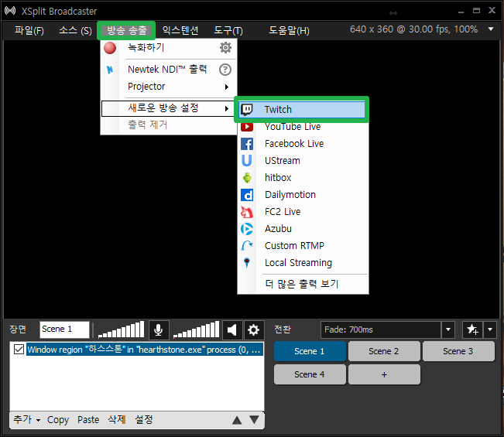Select Newtek NDI 출력 menu entry

click(x=169, y=70)
